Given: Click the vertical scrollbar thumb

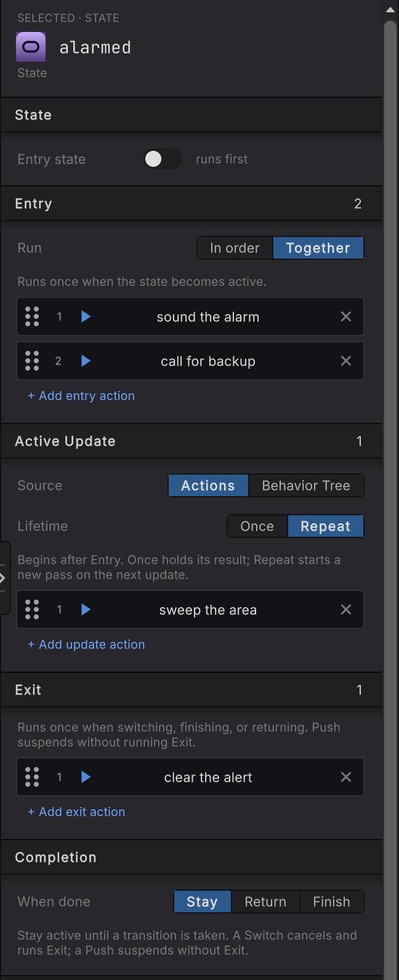Looking at the screenshot, I should point(390,492).
